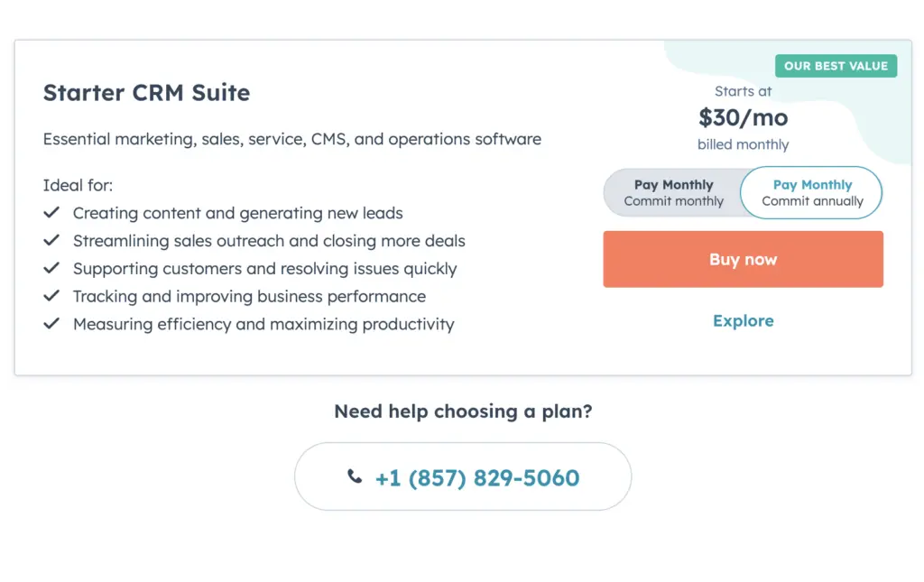Screen dimensions: 924x582
Task: Select the Starter CRM Suite heading
Action: [x=147, y=92]
